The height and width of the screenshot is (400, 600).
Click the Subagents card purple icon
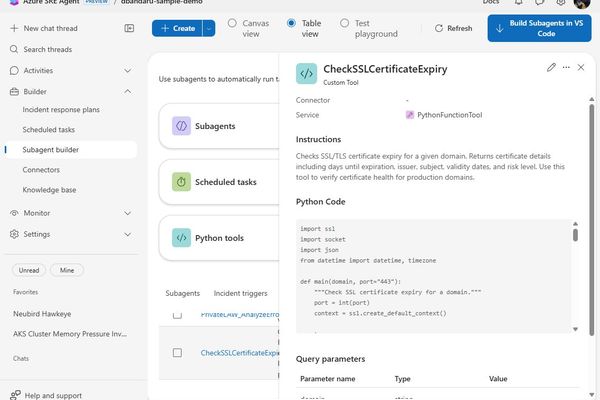[181, 126]
